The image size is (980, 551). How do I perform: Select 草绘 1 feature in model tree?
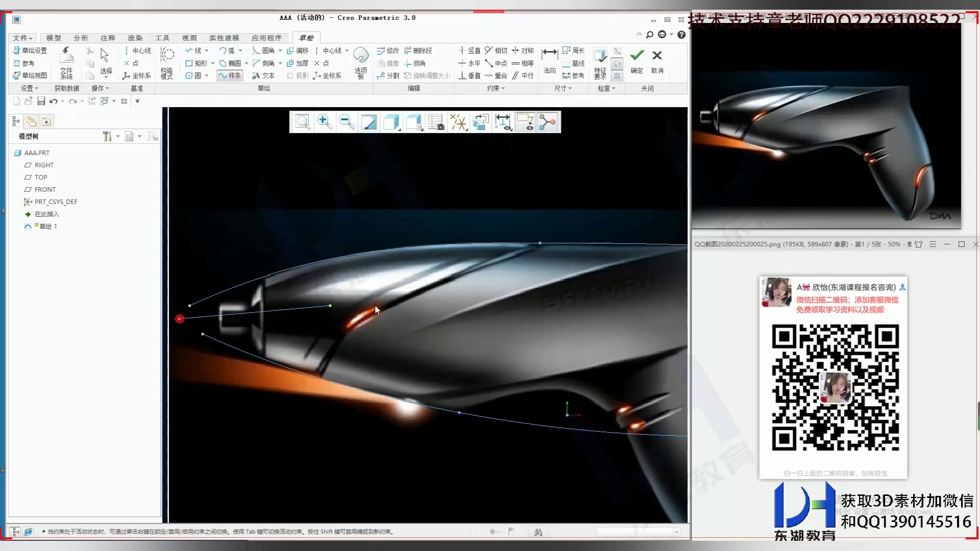tap(41, 226)
